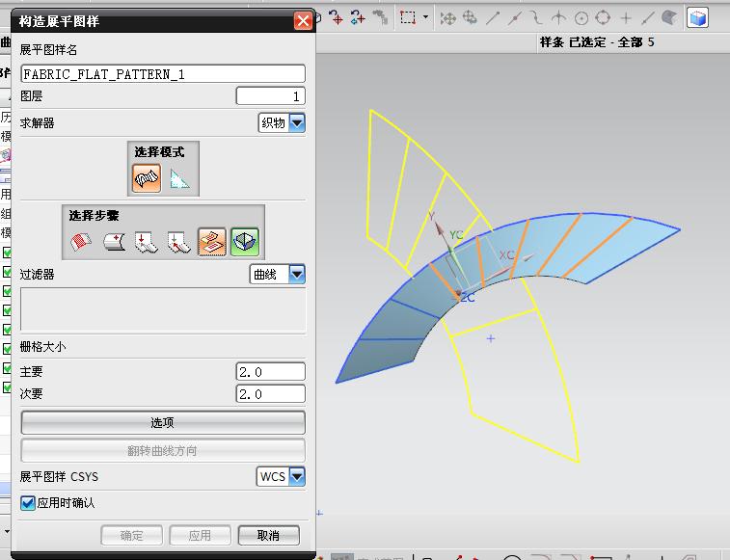Viewport: 730px width, 560px height.
Task: Click the red fabric surface step icon
Action: (81, 242)
